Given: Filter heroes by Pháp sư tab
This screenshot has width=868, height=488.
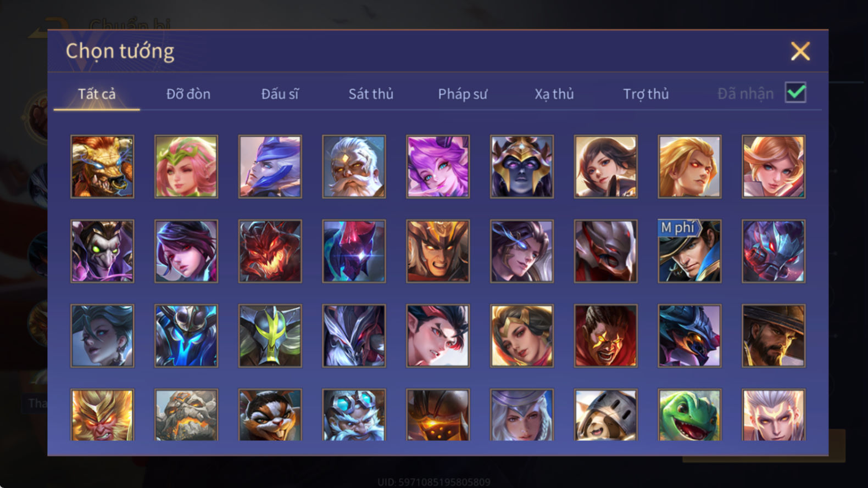Looking at the screenshot, I should point(463,94).
